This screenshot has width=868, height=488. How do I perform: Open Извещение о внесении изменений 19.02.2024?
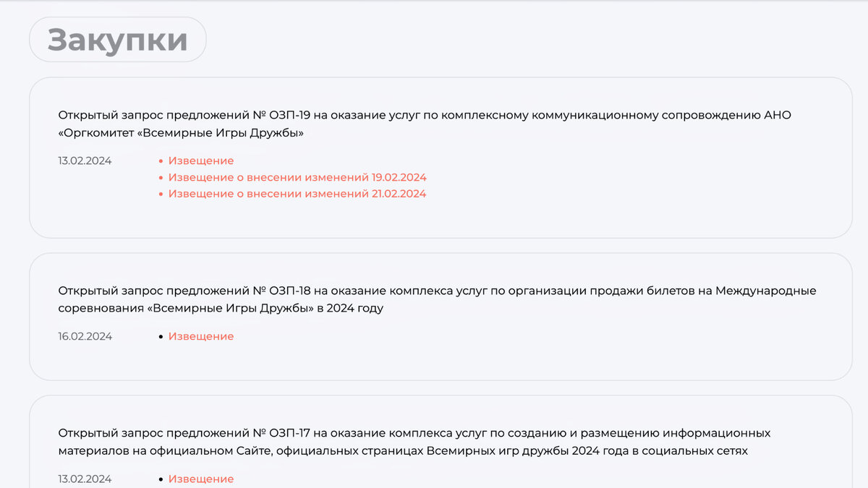click(297, 176)
